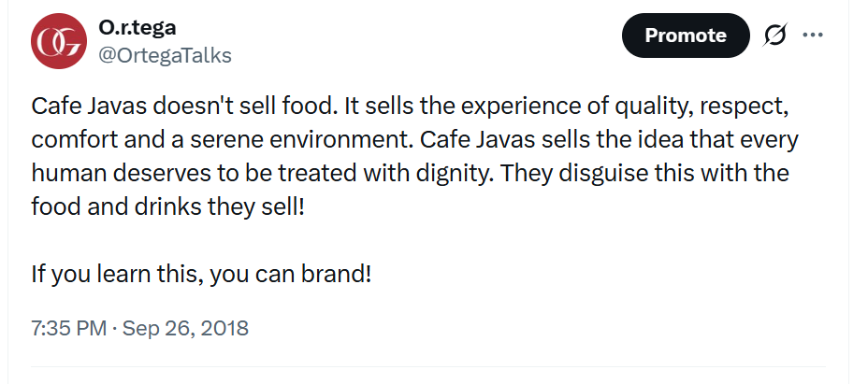Click "If you learn this, you can brand!"

201,275
